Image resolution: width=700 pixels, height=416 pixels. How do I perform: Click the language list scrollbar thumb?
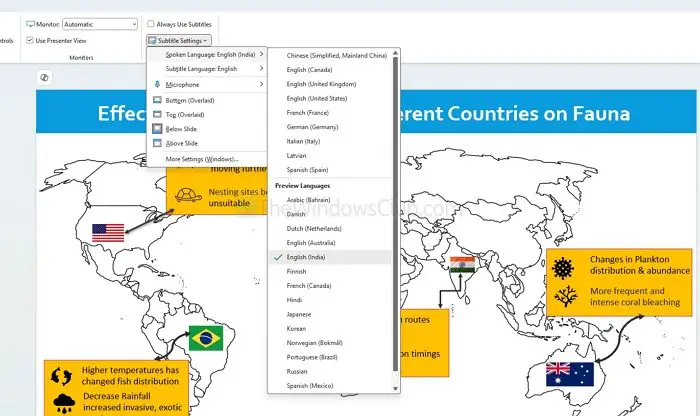point(395,213)
